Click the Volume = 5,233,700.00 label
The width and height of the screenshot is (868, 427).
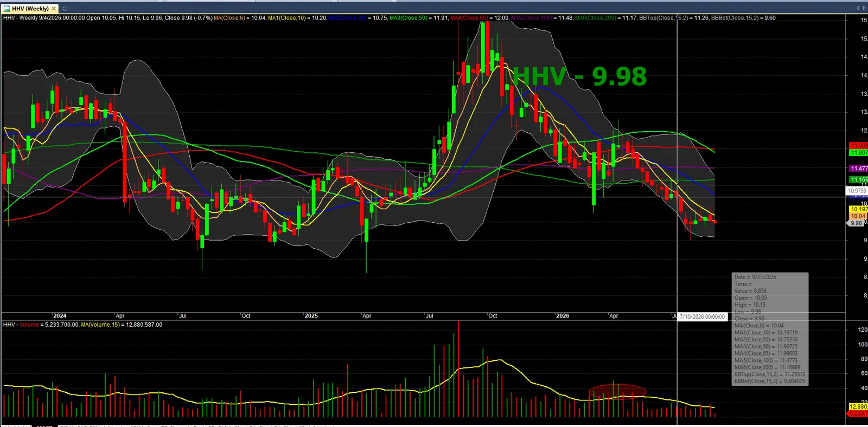click(49, 325)
